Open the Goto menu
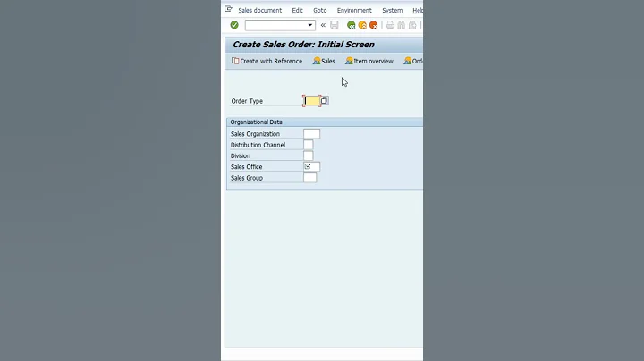644x361 pixels. pyautogui.click(x=320, y=10)
